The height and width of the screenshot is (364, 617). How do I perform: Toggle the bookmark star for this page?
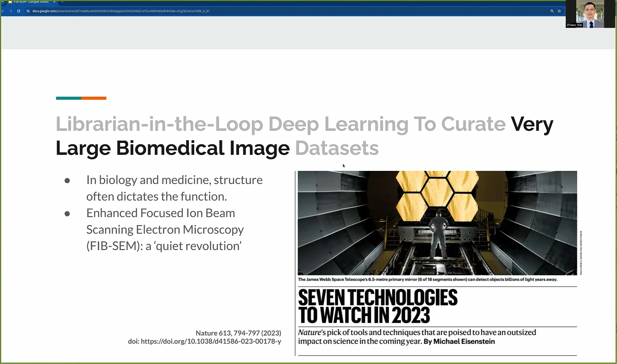560,11
